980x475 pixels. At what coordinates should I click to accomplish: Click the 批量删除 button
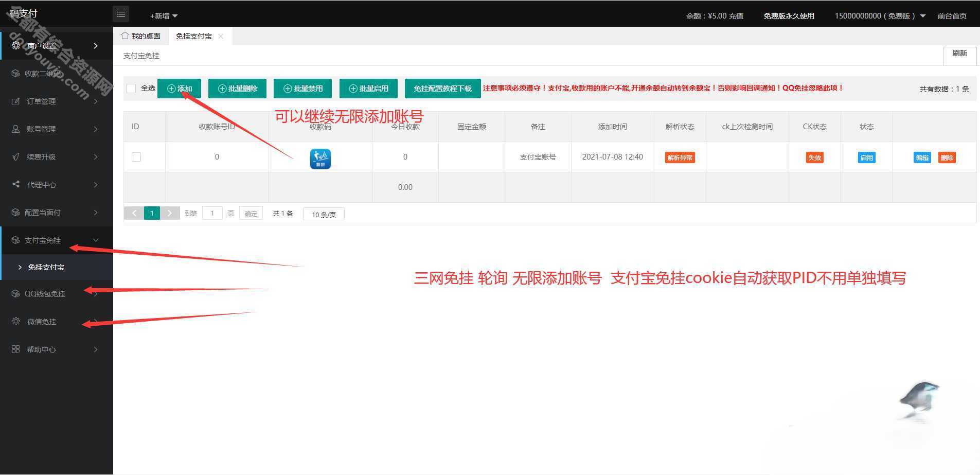[237, 89]
